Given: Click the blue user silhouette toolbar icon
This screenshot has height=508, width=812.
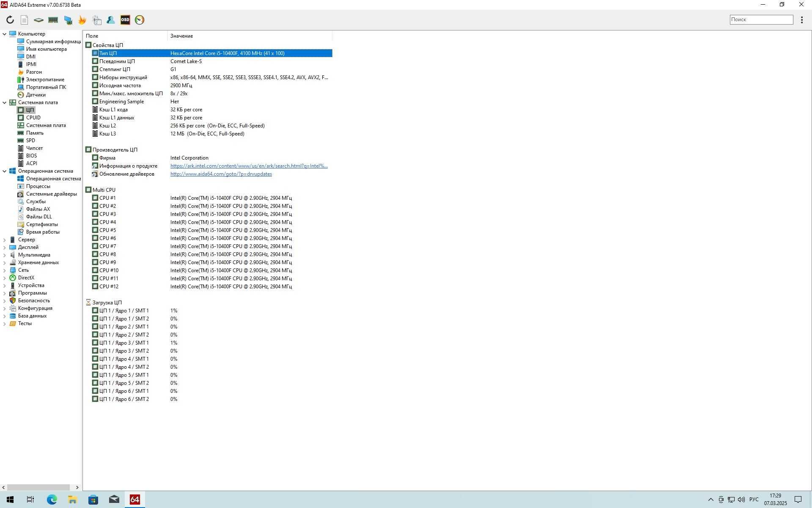Looking at the screenshot, I should (111, 20).
